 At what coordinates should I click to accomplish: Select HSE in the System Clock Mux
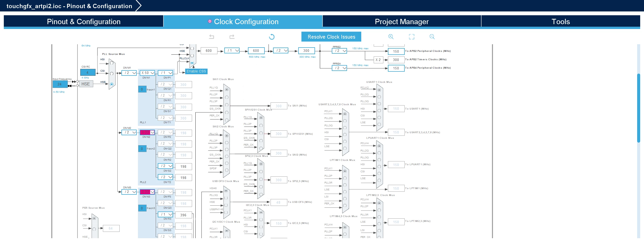click(x=192, y=56)
